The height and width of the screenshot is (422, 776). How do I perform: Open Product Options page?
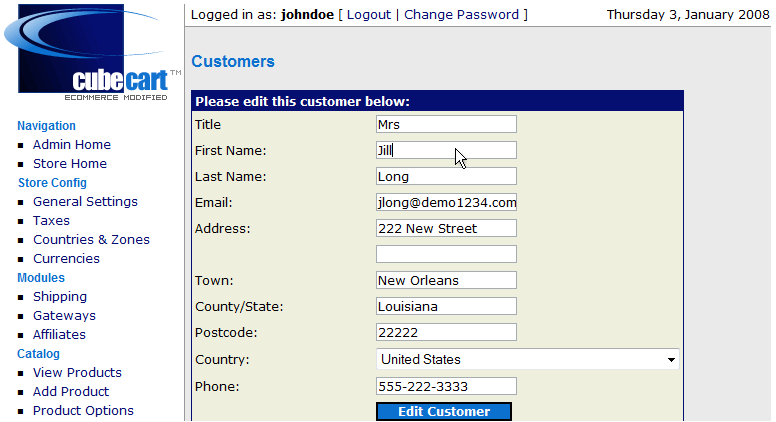click(x=83, y=411)
